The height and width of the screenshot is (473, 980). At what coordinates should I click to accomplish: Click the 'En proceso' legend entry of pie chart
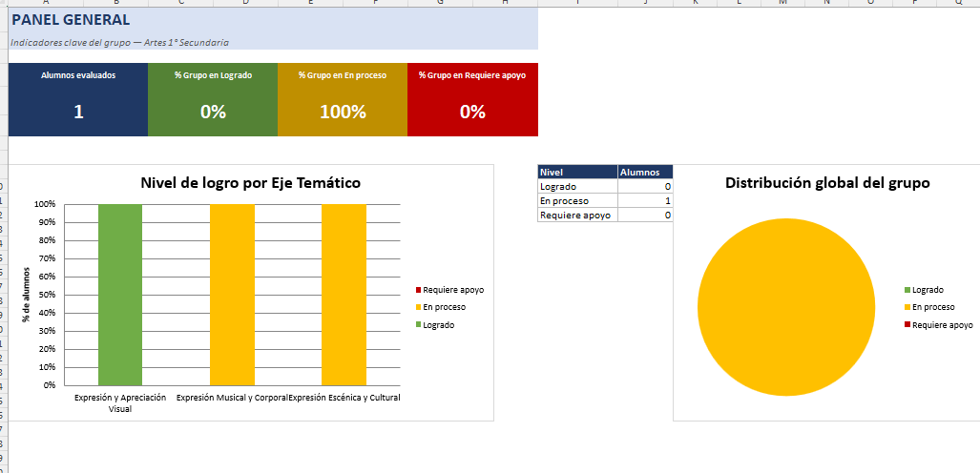point(929,307)
